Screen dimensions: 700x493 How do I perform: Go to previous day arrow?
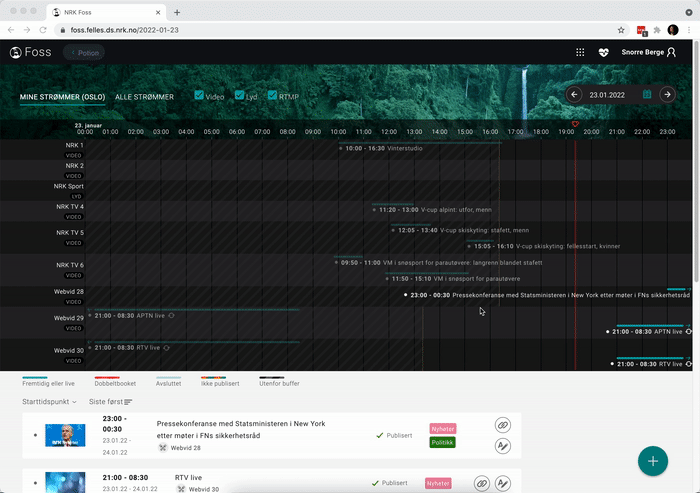coord(574,95)
